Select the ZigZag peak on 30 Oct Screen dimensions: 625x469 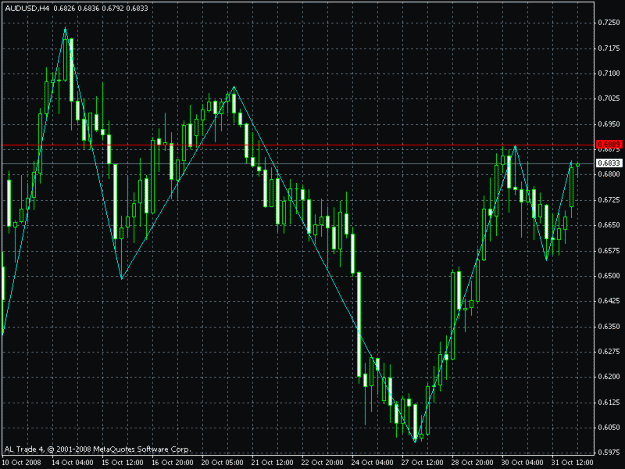point(515,146)
